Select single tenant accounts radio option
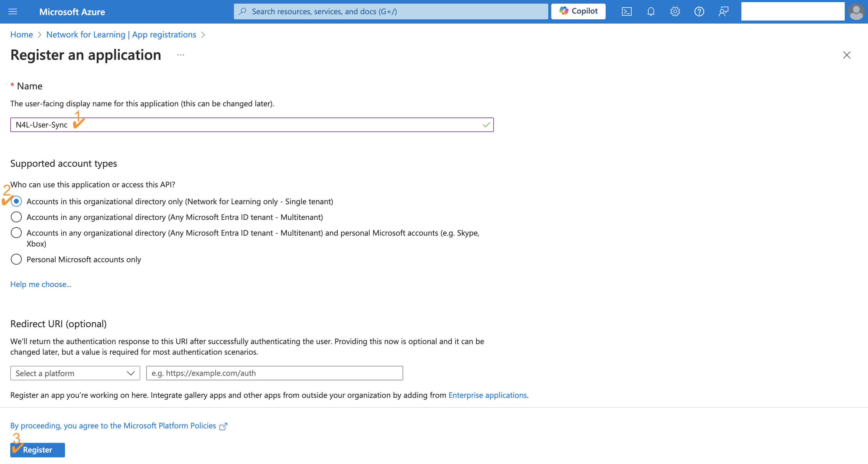Screen dimensions: 868x464 pos(16,201)
